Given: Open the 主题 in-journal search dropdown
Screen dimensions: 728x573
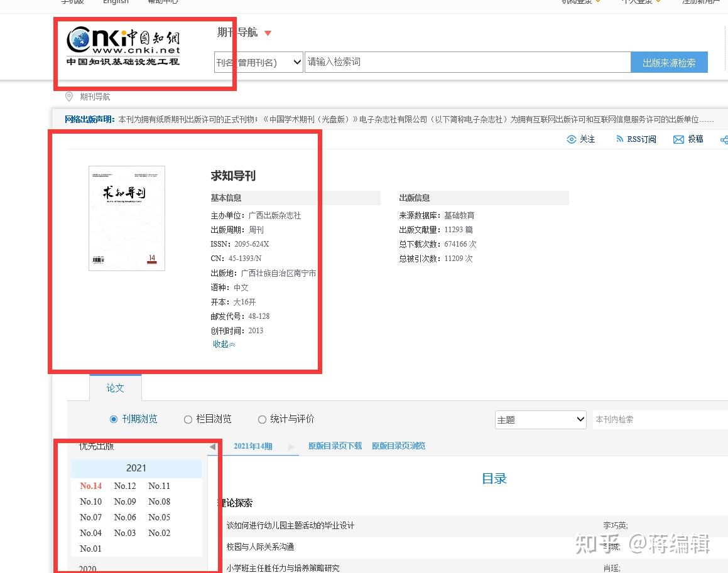Looking at the screenshot, I should (540, 419).
